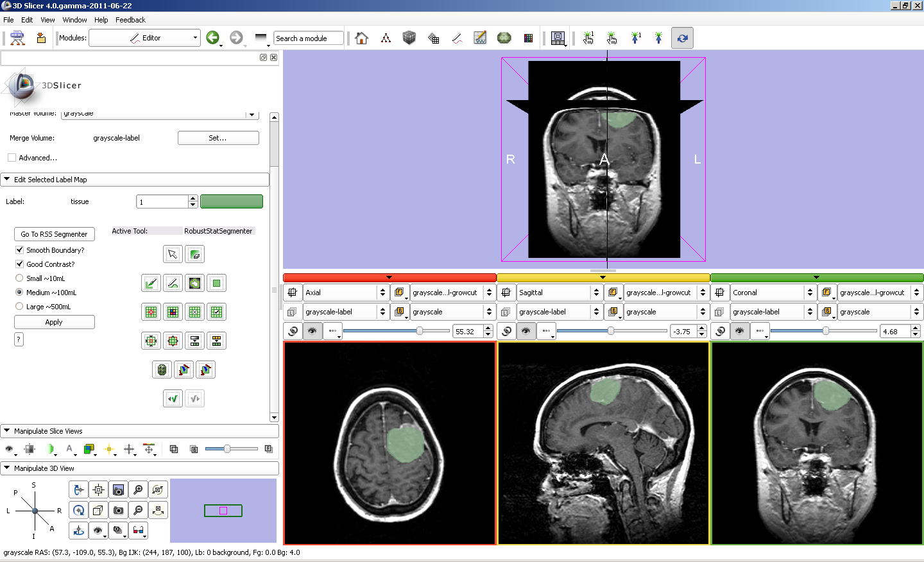This screenshot has width=924, height=562.
Task: Click the back arrow module history button
Action: click(x=213, y=38)
